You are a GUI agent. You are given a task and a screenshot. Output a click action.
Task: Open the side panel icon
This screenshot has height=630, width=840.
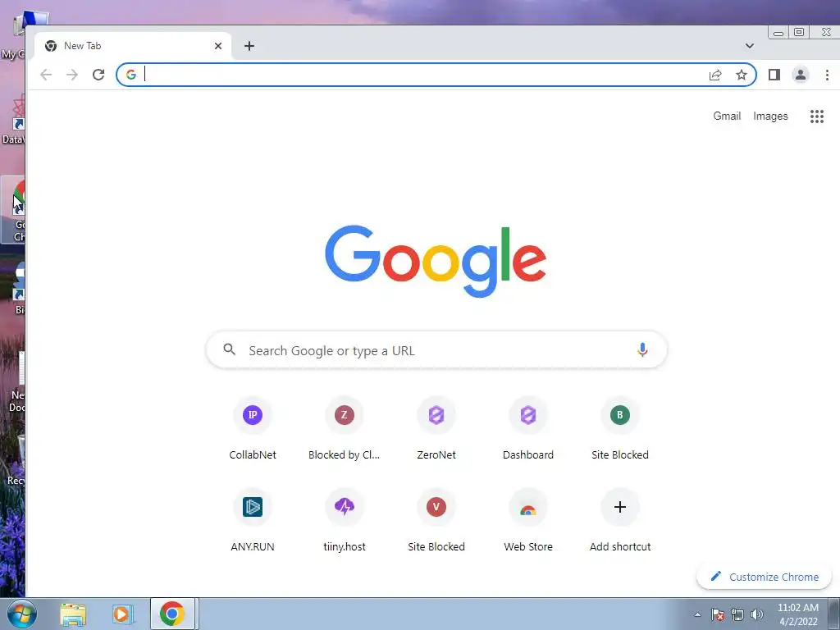[x=774, y=75]
